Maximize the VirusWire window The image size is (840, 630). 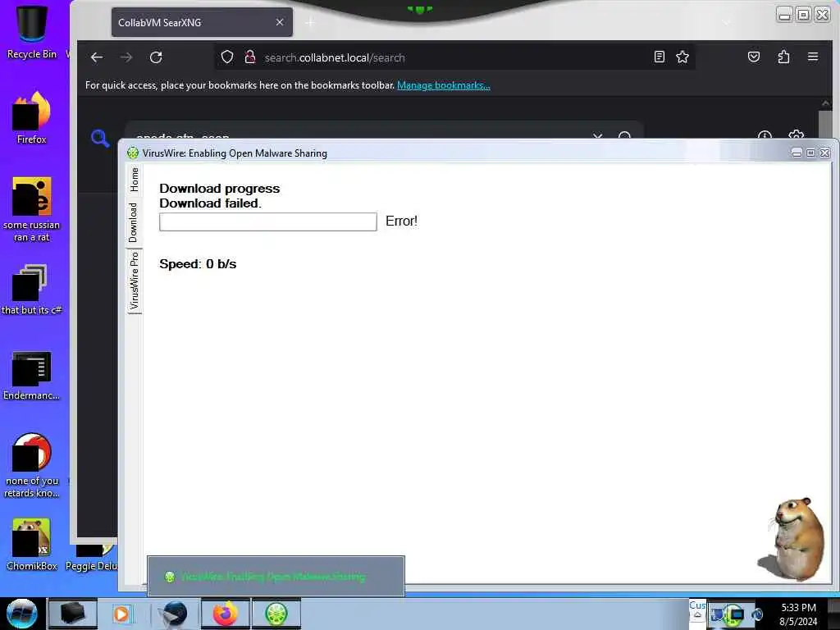810,153
